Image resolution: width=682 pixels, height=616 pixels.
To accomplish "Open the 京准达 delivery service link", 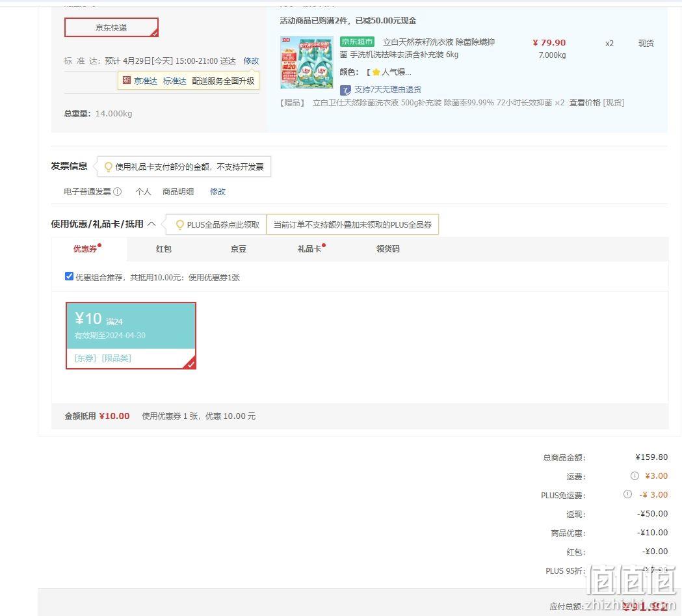I will click(145, 81).
